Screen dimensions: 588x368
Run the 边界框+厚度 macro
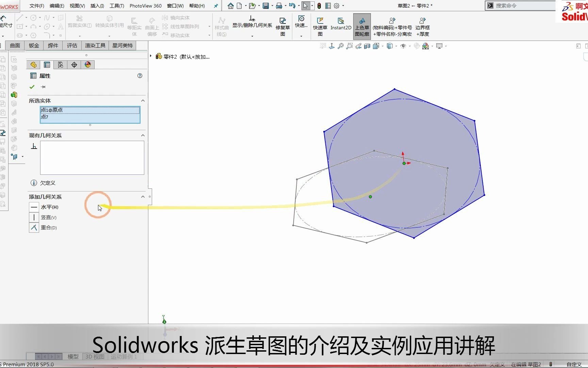point(422,27)
